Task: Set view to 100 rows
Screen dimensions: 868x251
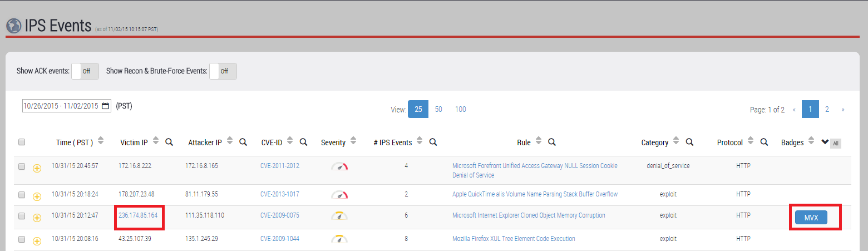Action: (461, 109)
